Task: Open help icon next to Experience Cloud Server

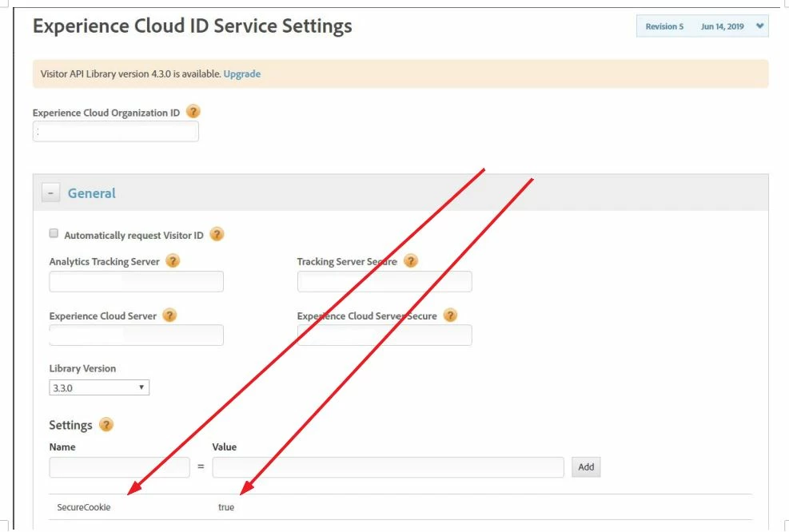Action: (x=169, y=316)
